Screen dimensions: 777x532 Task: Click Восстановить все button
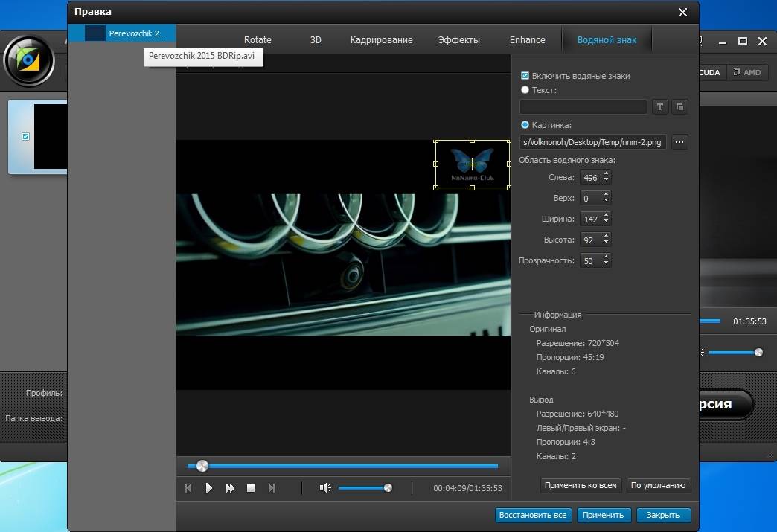[533, 515]
